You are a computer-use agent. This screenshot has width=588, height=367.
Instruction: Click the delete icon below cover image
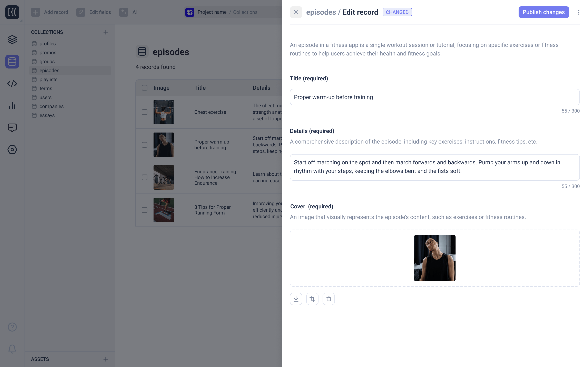(x=329, y=298)
